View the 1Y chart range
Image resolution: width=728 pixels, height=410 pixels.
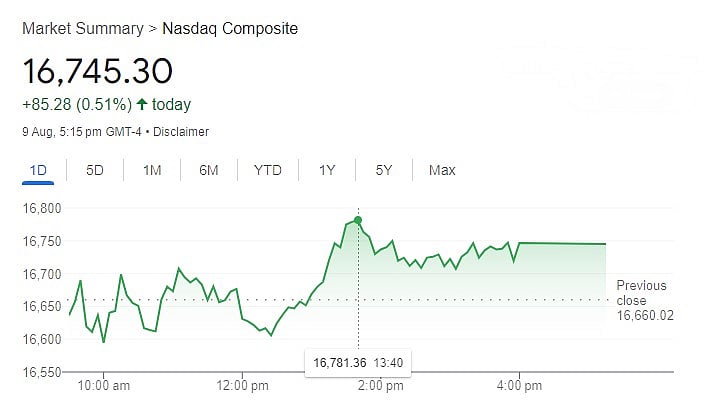[x=327, y=170]
